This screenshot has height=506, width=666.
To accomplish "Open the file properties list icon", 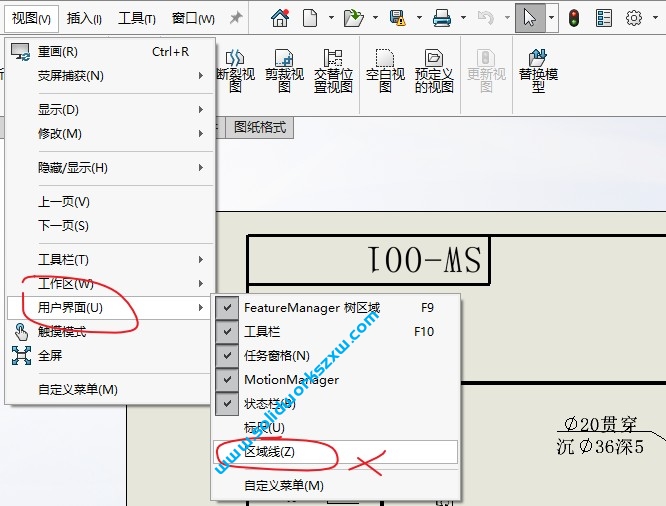I will 604,18.
